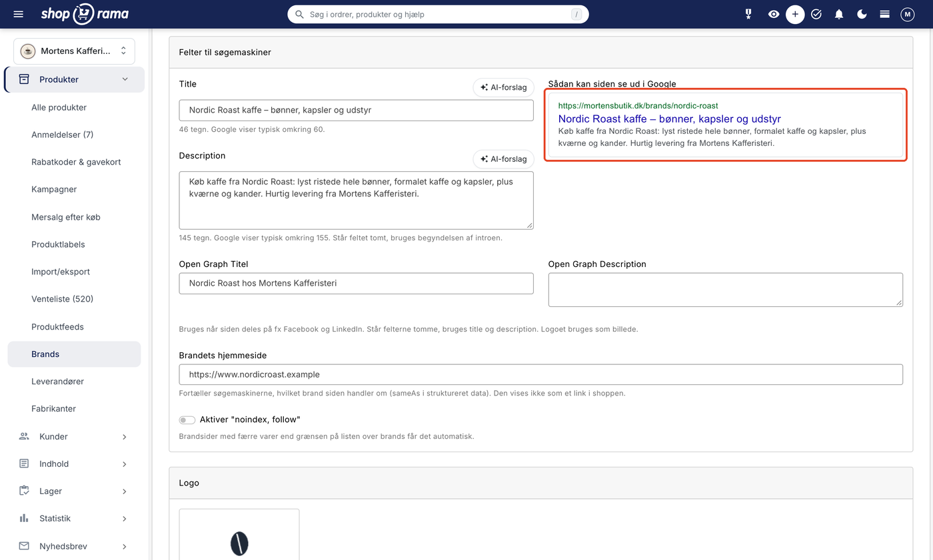Click AI-forslag button next to Description

(x=503, y=159)
